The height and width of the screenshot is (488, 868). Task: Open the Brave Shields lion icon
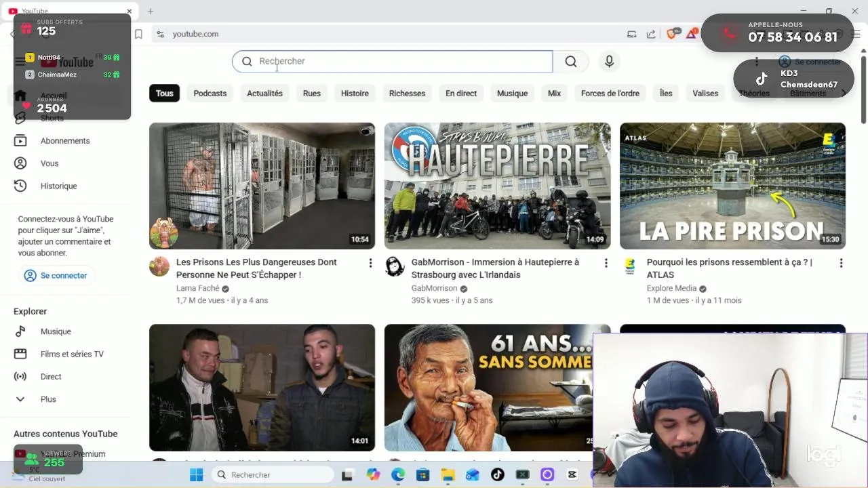click(672, 33)
